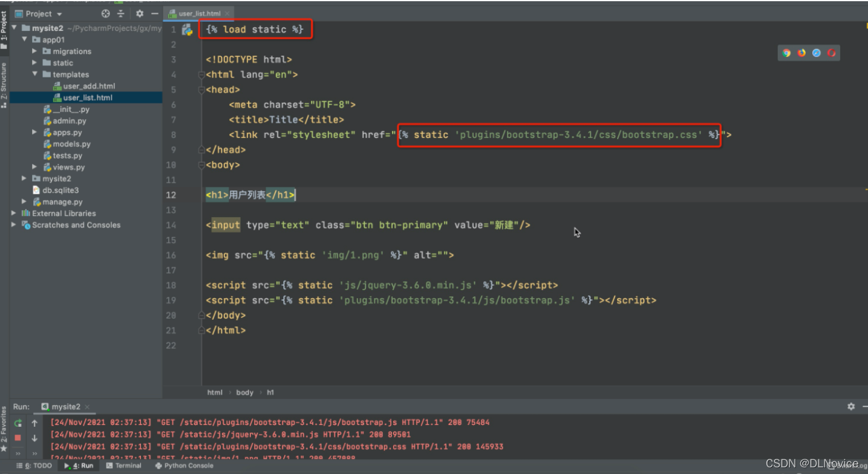Image resolution: width=868 pixels, height=474 pixels.
Task: Open page in Firefox browser icon
Action: pyautogui.click(x=801, y=53)
